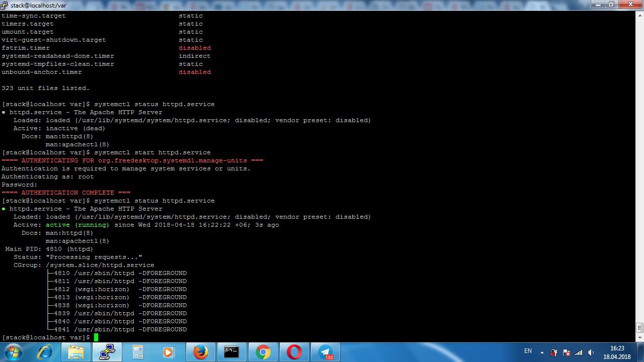Click the 'Authentication is required to manage system services' line
Screen dimensions: 644x362
click(126, 168)
